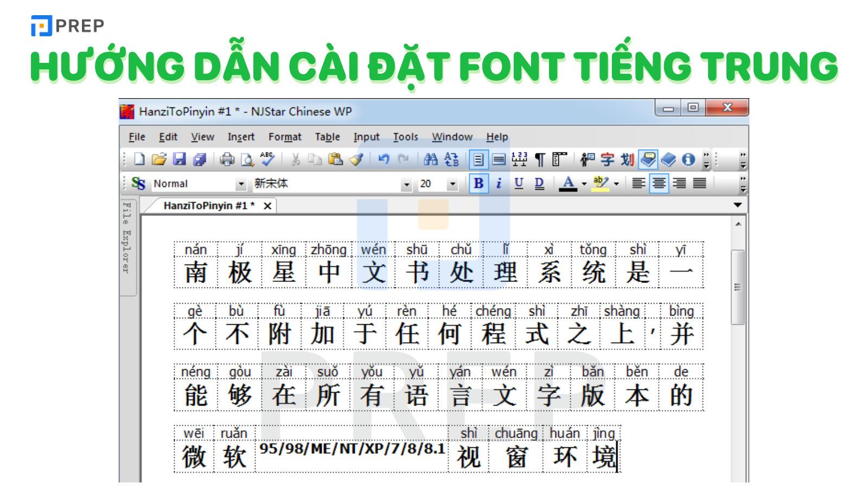The width and height of the screenshot is (868, 488).
Task: Click the Undo icon
Action: (384, 158)
